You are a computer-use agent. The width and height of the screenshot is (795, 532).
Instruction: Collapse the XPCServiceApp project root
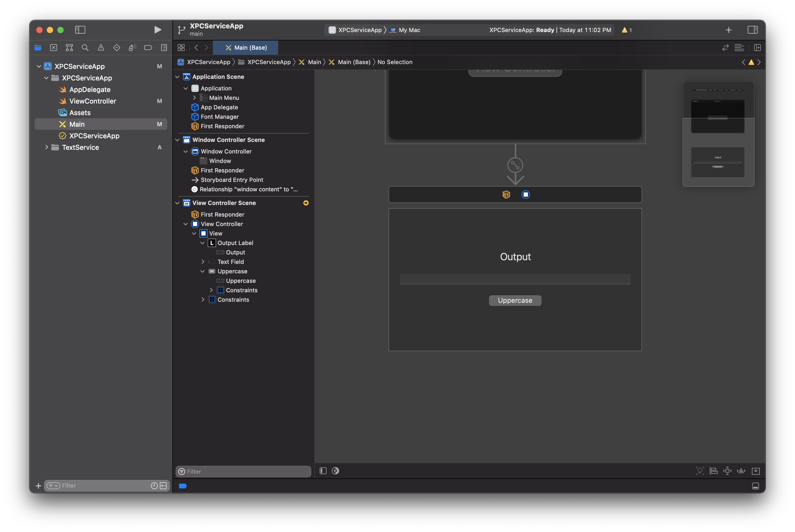39,66
